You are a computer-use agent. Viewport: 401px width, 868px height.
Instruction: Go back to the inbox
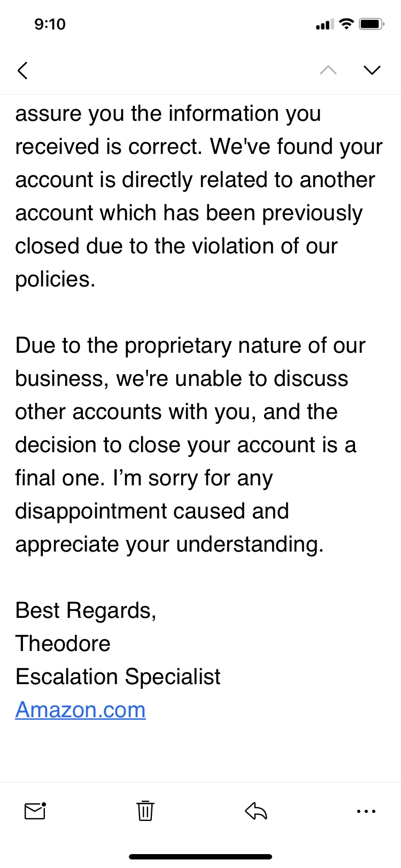point(22,71)
